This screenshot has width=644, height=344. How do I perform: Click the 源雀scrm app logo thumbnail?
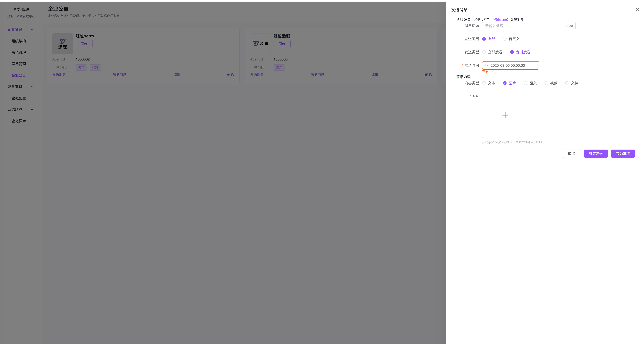(x=62, y=43)
